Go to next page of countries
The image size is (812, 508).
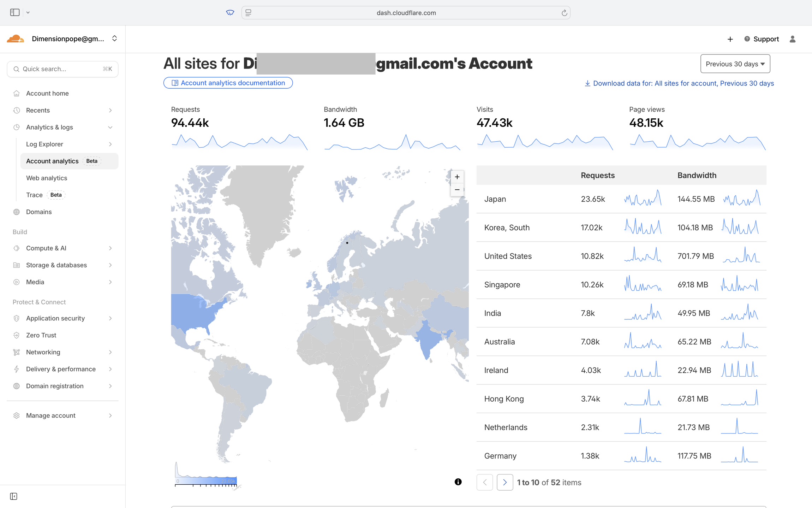505,483
